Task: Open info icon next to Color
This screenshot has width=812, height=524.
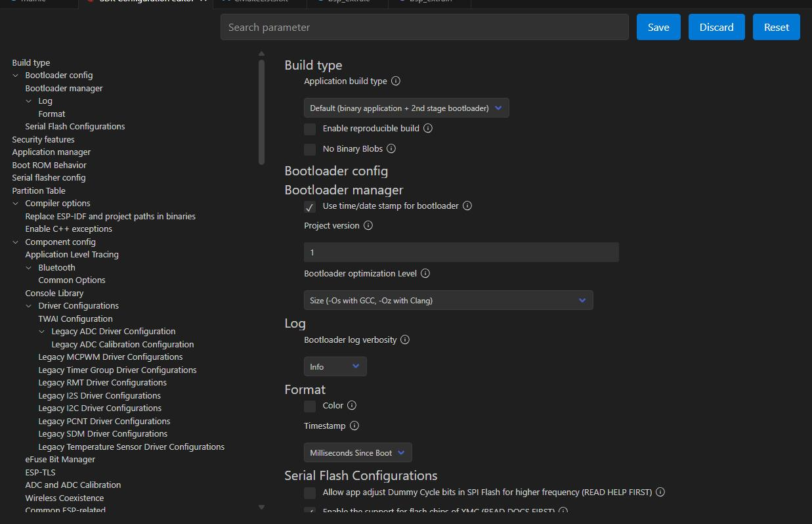Action: tap(352, 405)
